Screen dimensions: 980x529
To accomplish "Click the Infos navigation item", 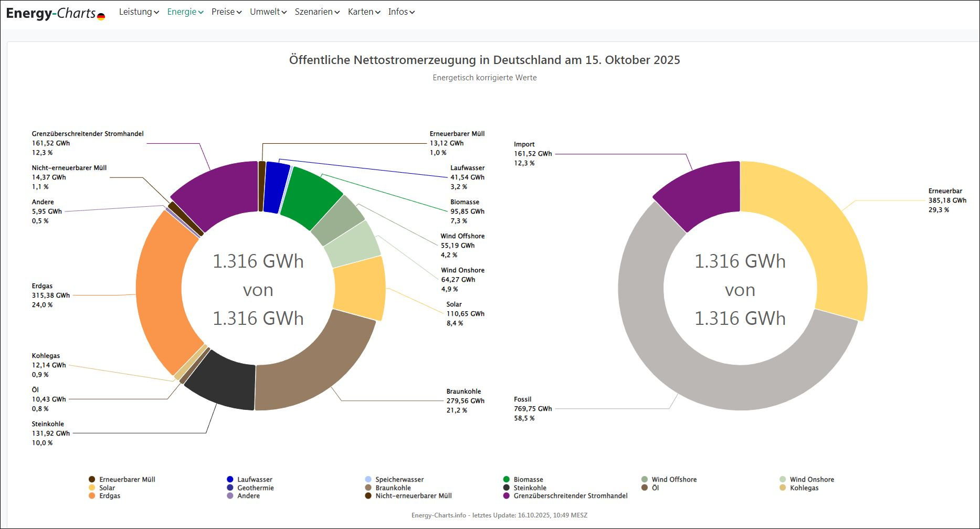I will [x=401, y=12].
